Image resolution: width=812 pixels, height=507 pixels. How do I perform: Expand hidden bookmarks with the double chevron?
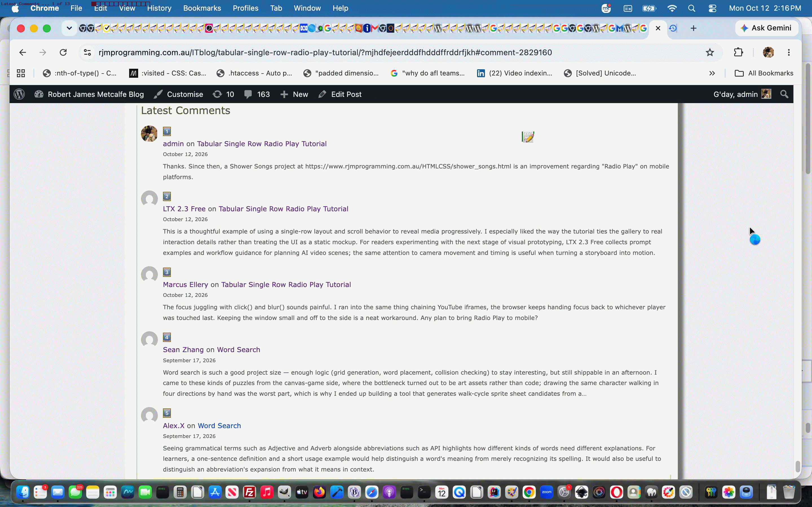[712, 73]
